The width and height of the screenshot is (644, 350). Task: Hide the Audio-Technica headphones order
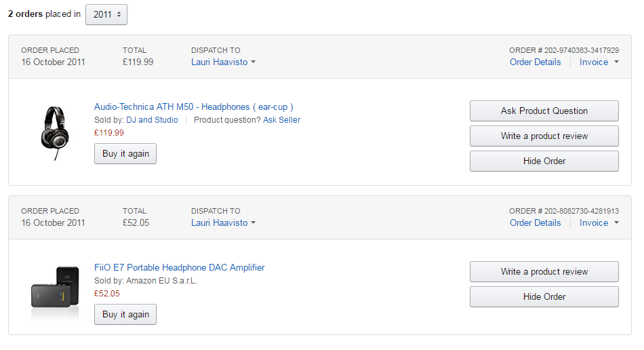(544, 161)
